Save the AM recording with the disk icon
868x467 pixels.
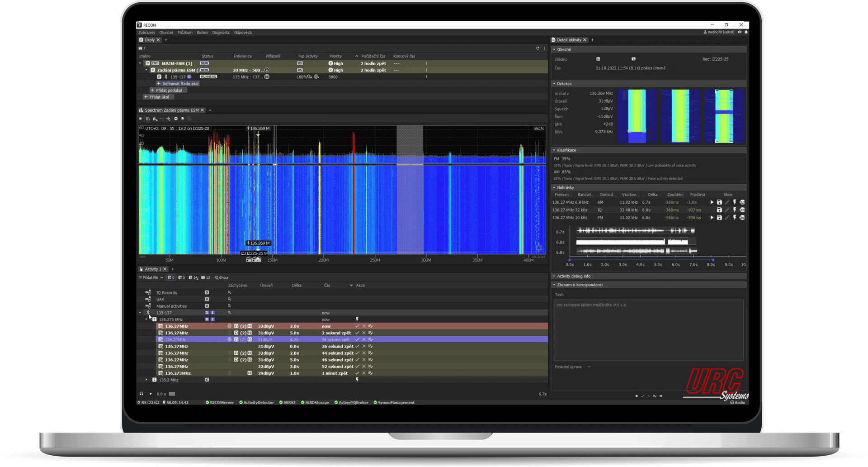click(719, 202)
